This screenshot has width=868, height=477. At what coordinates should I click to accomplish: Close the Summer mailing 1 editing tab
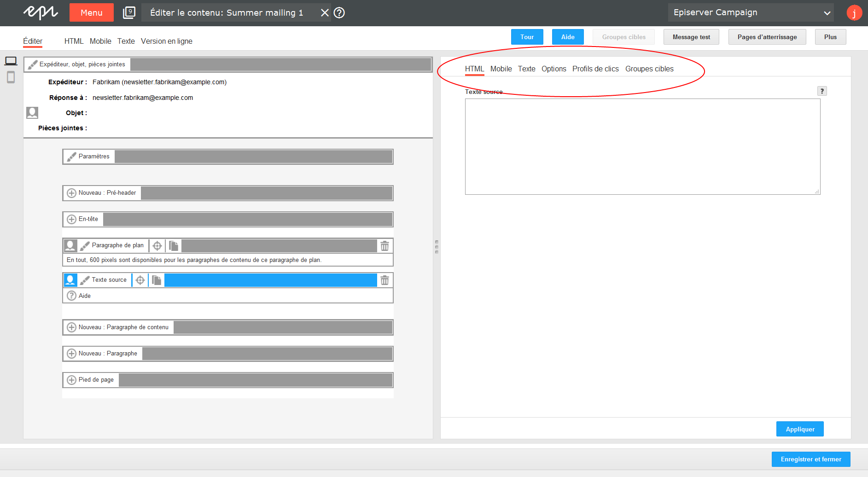tap(325, 12)
